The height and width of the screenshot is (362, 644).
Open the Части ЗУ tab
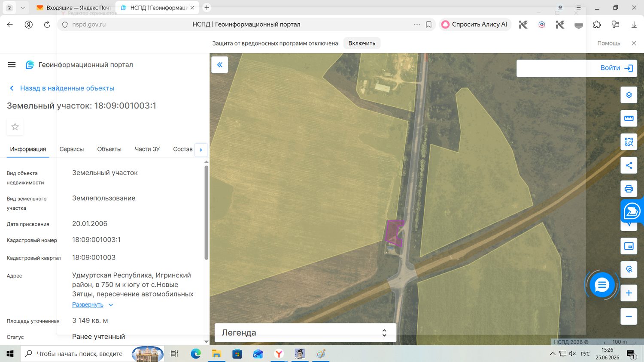[147, 149]
